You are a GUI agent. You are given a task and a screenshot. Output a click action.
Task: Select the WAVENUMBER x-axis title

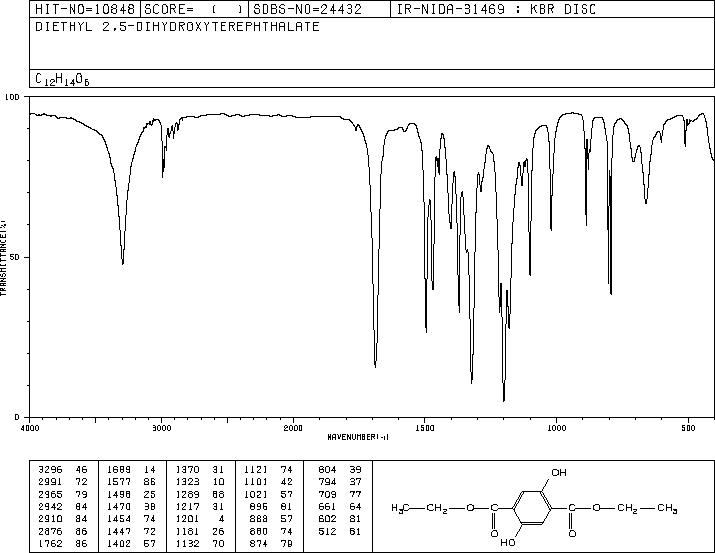(x=358, y=437)
